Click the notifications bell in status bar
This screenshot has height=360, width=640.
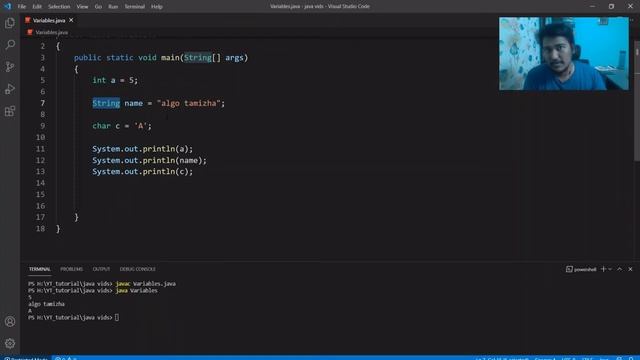631,358
